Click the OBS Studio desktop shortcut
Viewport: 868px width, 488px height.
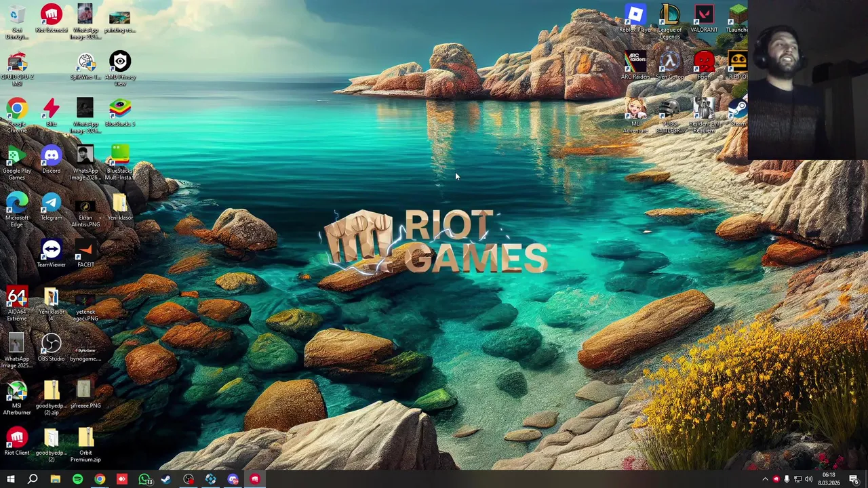(x=52, y=348)
